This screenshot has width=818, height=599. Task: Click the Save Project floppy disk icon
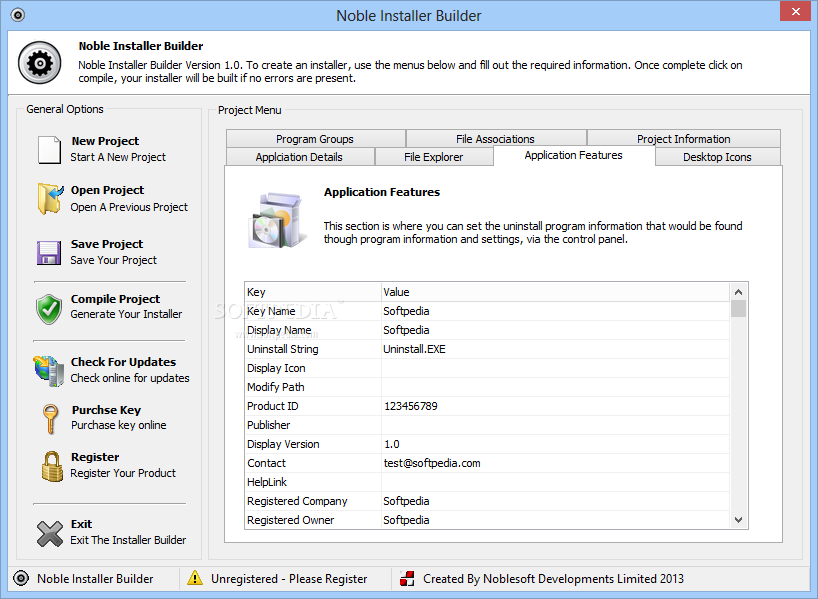49,253
